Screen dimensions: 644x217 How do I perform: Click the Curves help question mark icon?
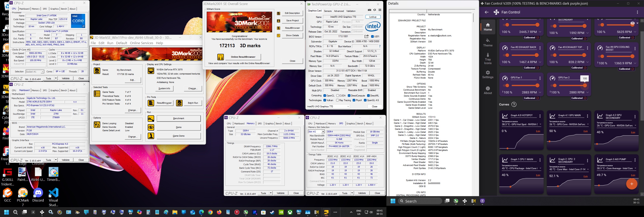click(514, 104)
